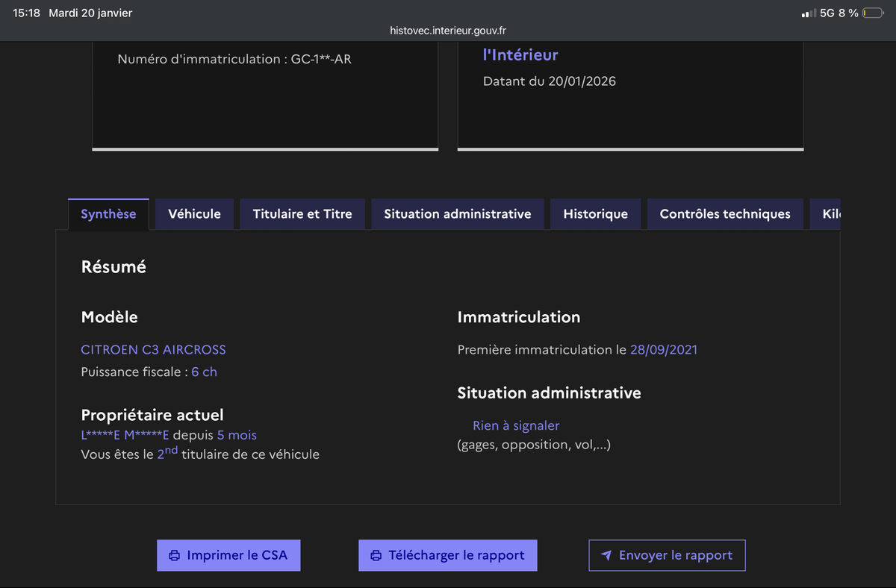Viewport: 896px width, 588px height.
Task: Open the CITROEN C3 AIRCROSS link
Action: point(153,349)
